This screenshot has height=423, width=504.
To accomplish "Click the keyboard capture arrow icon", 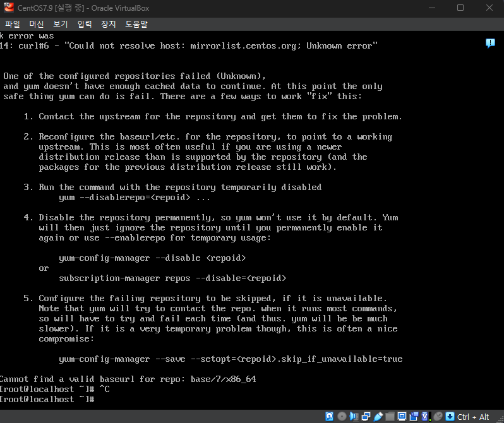I will pos(450,417).
